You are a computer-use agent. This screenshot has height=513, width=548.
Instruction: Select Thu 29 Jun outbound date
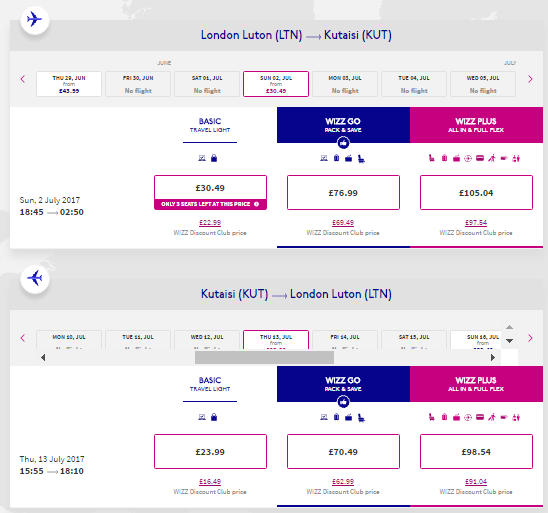coord(69,84)
